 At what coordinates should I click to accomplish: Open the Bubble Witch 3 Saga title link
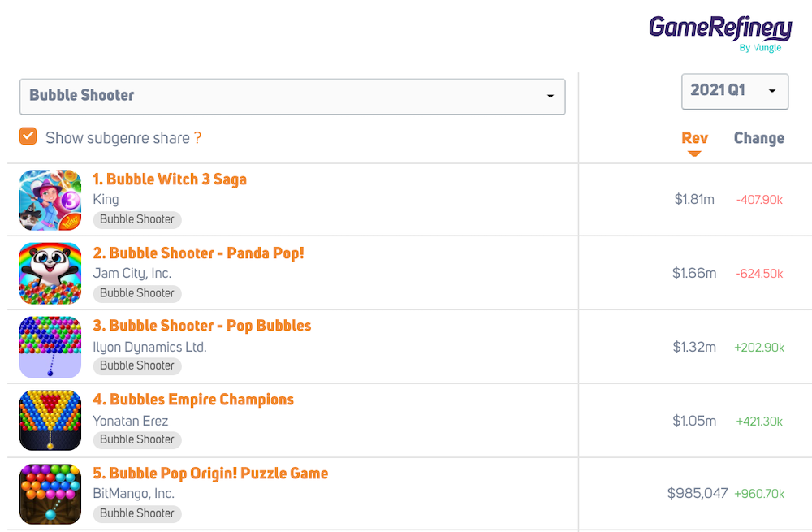click(x=170, y=179)
